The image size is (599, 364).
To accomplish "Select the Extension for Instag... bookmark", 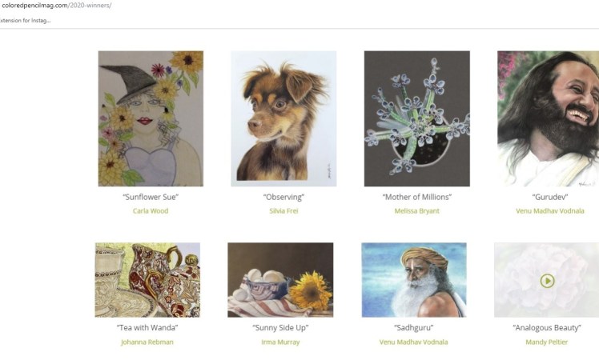I will pyautogui.click(x=25, y=21).
